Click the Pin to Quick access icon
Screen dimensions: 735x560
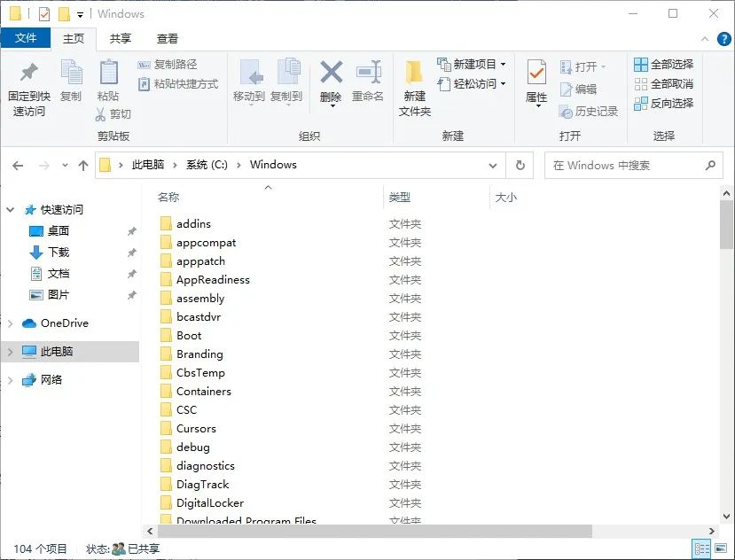click(x=29, y=72)
